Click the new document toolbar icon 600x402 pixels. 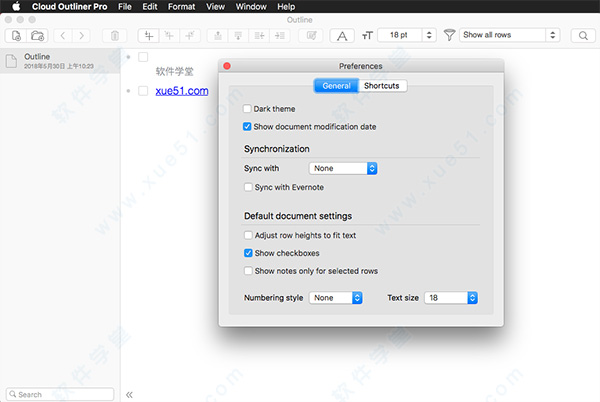tap(16, 36)
